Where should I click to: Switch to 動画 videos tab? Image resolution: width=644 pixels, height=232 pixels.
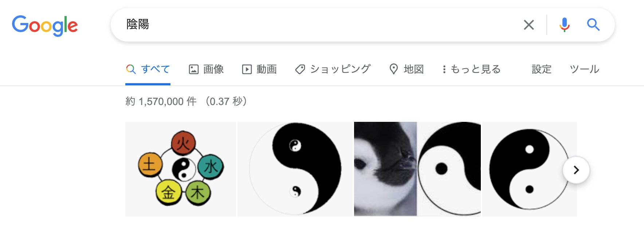point(259,69)
